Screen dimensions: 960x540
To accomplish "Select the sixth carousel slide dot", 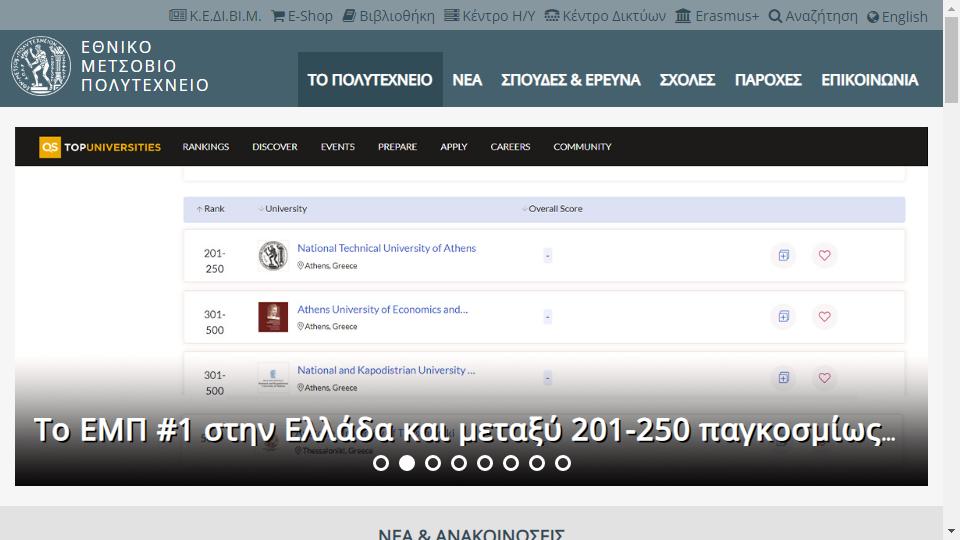I will 511,463.
